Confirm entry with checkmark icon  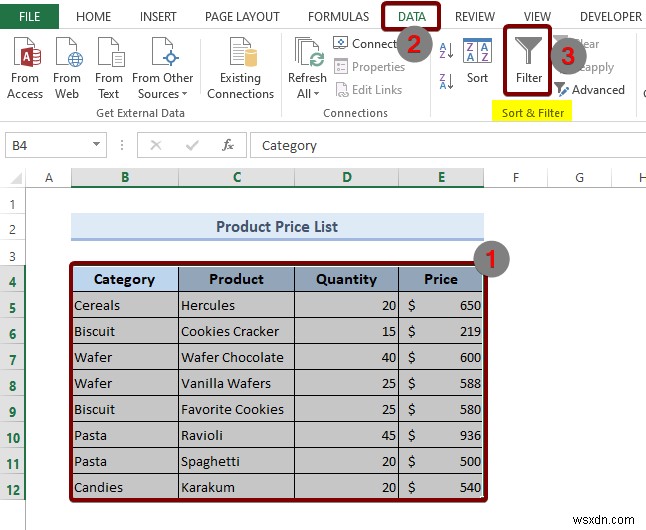point(192,145)
